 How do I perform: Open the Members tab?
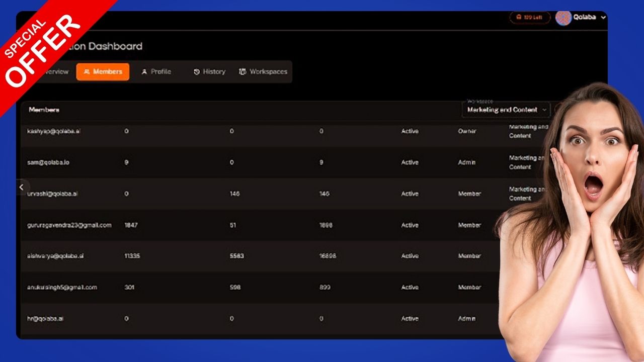pos(103,71)
